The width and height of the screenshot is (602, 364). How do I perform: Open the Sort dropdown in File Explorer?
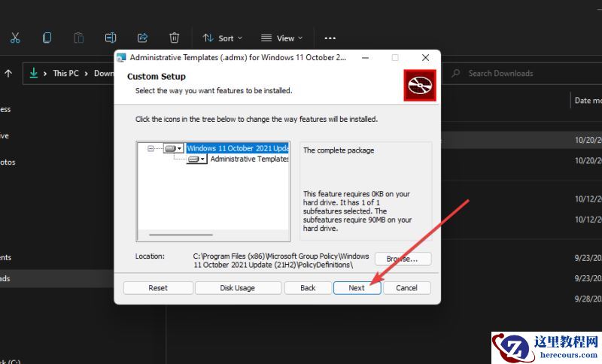point(222,38)
